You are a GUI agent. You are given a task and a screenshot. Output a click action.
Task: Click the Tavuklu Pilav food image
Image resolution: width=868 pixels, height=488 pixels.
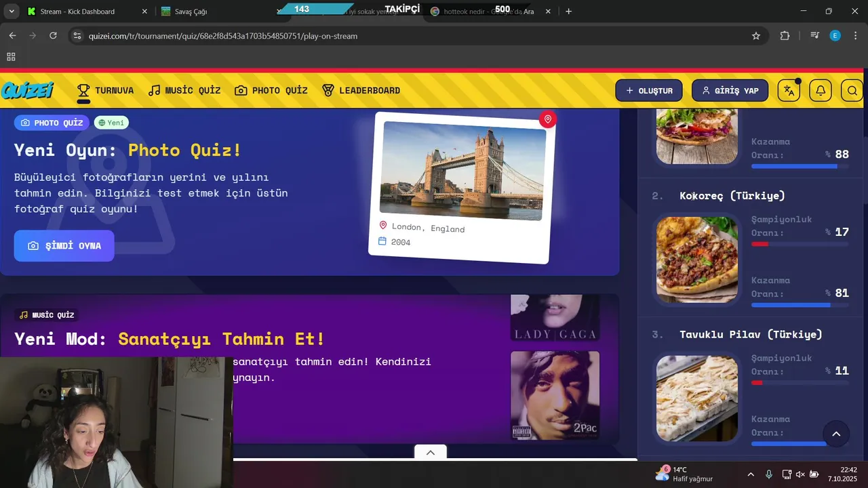(696, 399)
